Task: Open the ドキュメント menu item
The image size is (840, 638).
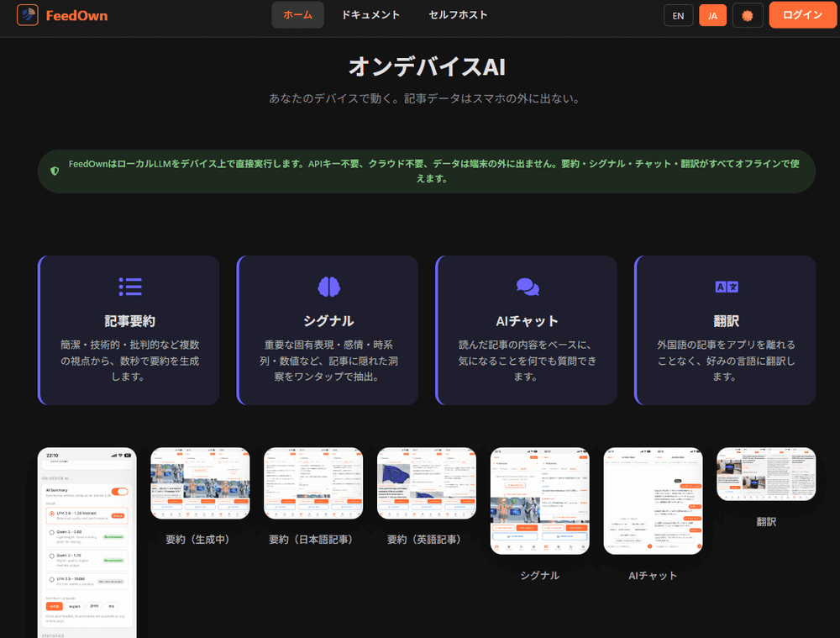Action: click(370, 15)
